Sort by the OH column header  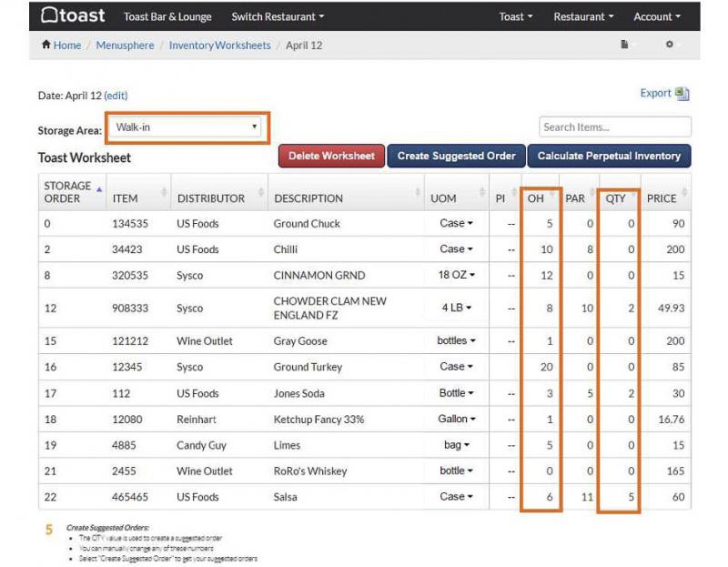click(541, 192)
